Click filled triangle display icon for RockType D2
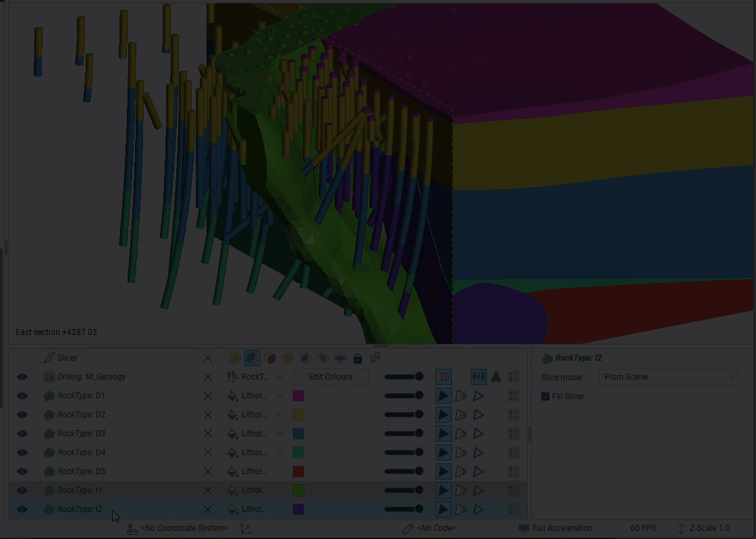This screenshot has height=539, width=756. (443, 415)
